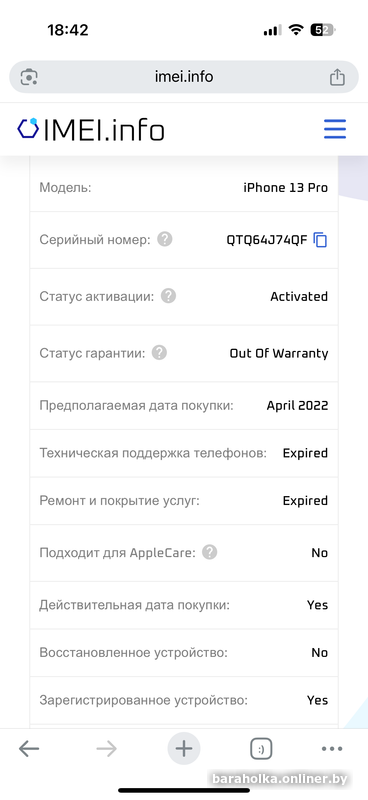Screen dimensions: 368x800
Task: Tap the help icon beside Серийный номер
Action: [x=164, y=239]
